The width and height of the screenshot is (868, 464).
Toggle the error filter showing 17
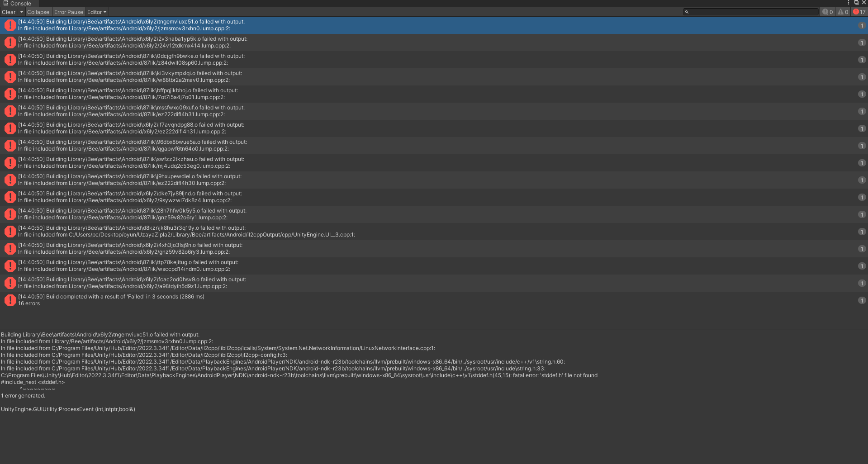859,12
